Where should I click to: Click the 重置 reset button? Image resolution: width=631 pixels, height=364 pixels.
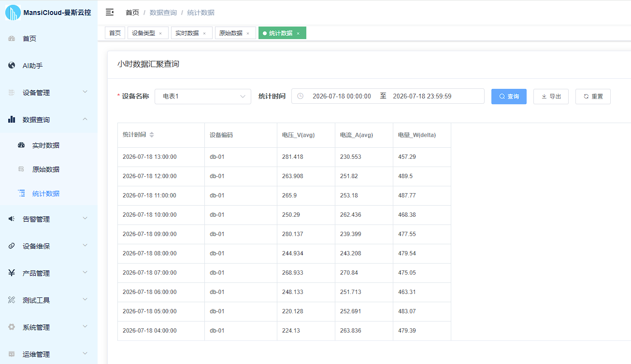click(593, 96)
